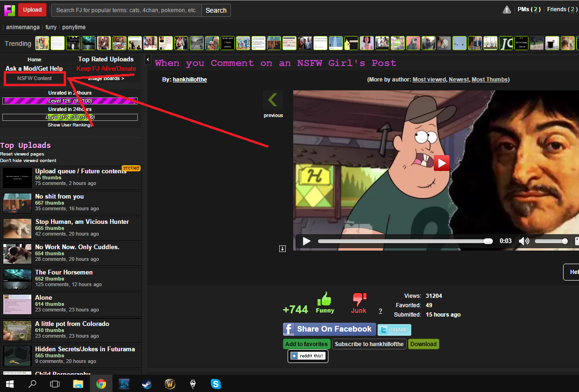Click the video seek progress bar
Image resolution: width=579 pixels, height=392 pixels.
tap(403, 241)
